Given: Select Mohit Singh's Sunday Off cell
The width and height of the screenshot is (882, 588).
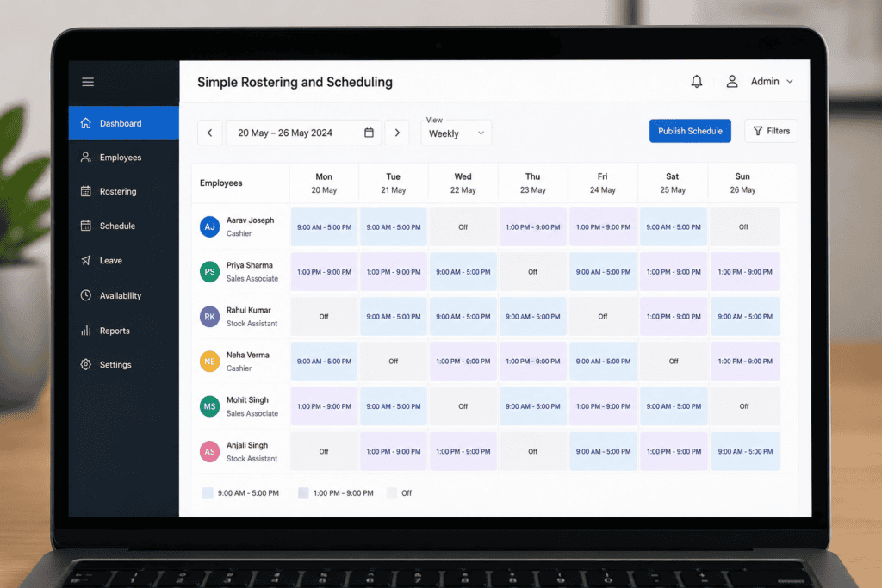Looking at the screenshot, I should 744,406.
